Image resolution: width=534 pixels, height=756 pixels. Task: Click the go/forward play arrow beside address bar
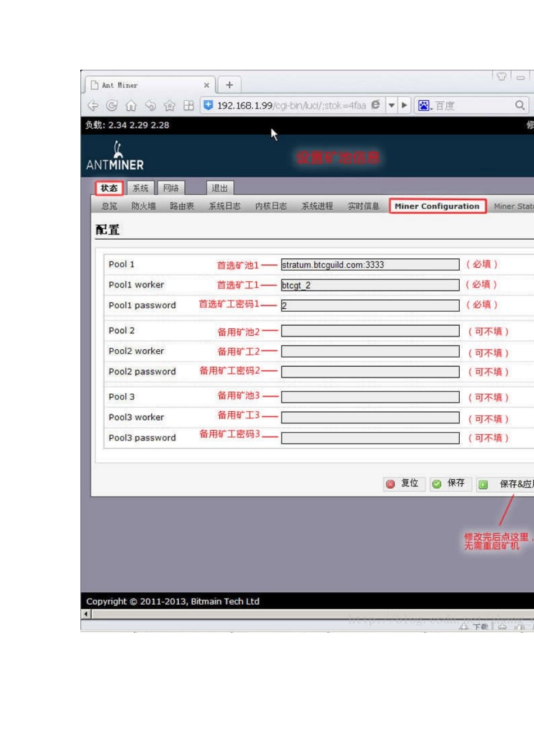pyautogui.click(x=404, y=105)
